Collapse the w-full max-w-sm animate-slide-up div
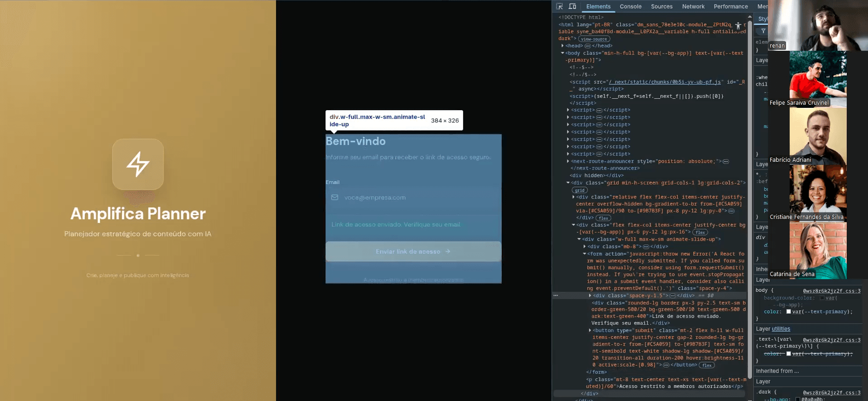 click(x=579, y=239)
